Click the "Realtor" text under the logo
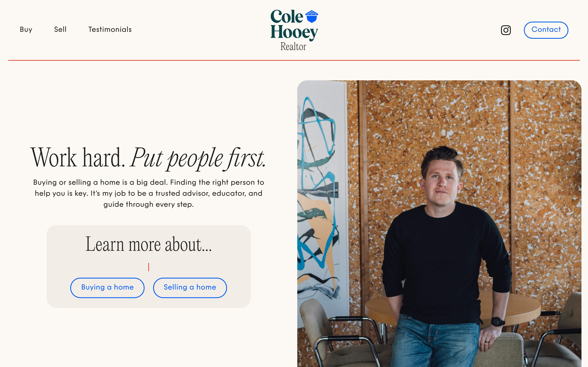588x367 pixels. pyautogui.click(x=293, y=47)
